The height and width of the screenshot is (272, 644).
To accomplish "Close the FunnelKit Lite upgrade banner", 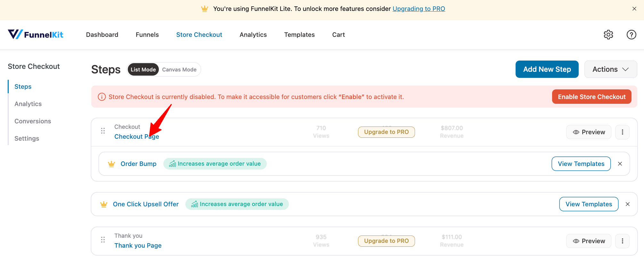I will (634, 9).
